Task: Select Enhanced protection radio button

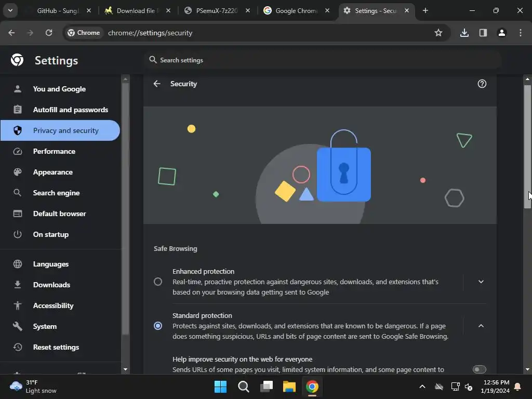Action: (158, 282)
